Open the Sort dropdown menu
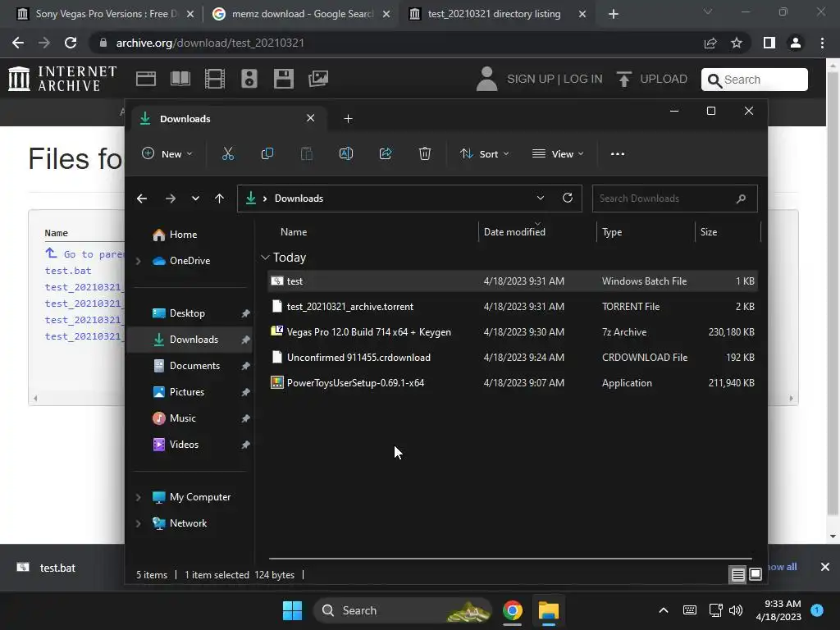This screenshot has height=630, width=840. [x=484, y=153]
